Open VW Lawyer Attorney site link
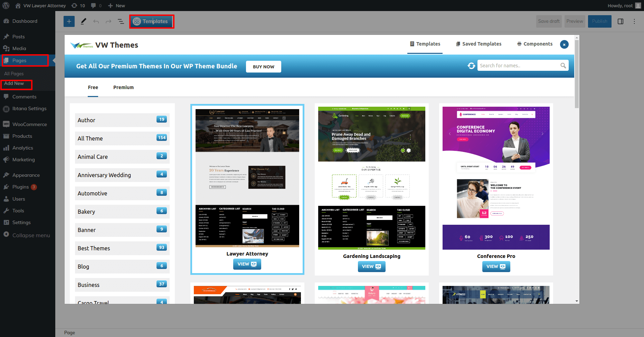This screenshot has height=337, width=644. 40,6
